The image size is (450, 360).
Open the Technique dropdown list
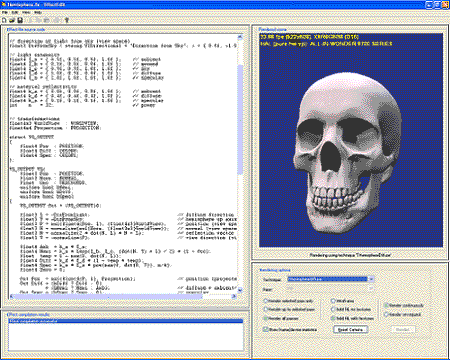click(371, 279)
